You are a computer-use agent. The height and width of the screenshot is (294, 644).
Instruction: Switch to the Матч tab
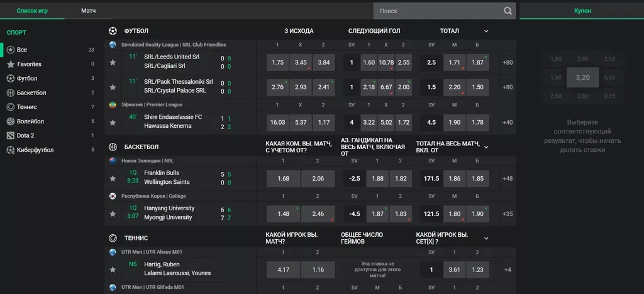(x=89, y=11)
